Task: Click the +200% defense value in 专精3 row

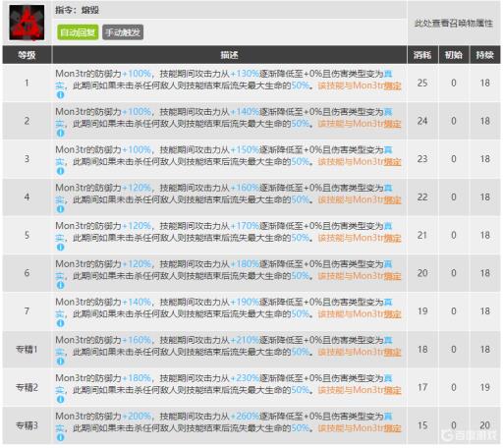Action: point(137,416)
